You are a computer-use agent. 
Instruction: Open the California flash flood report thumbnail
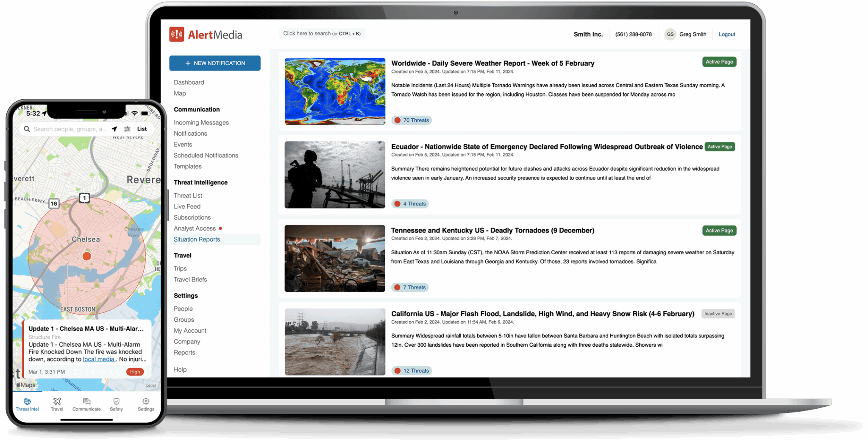(x=334, y=342)
